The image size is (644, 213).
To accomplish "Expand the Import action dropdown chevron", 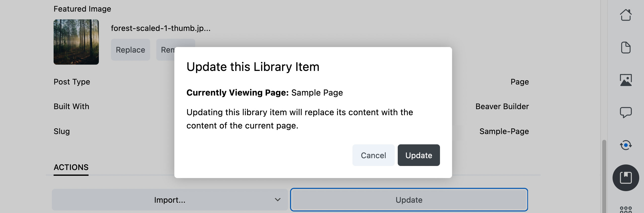I will pyautogui.click(x=277, y=200).
